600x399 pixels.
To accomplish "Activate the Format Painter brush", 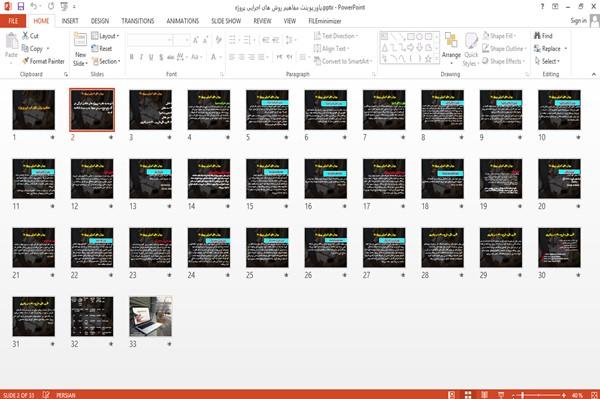I will 26,61.
